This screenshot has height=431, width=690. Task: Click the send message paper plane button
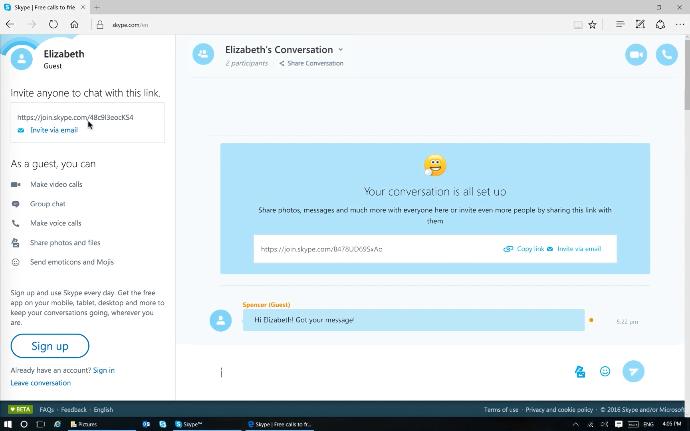[x=633, y=371]
